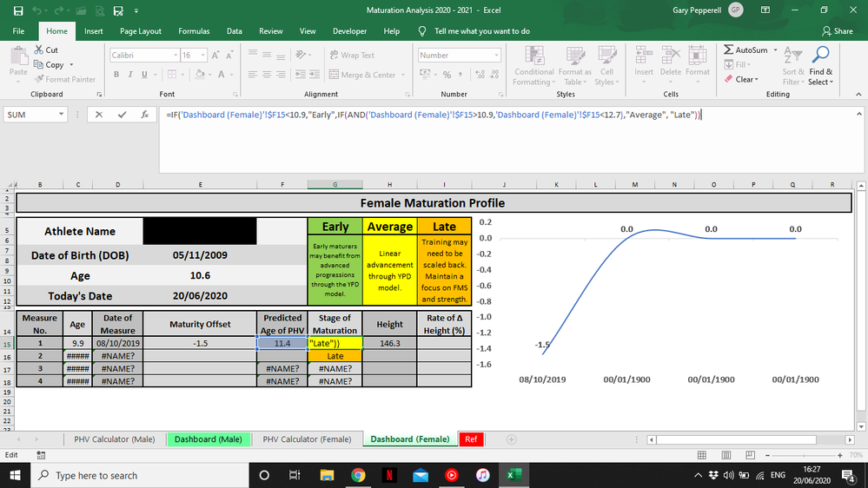The image size is (868, 488).
Task: Click the Windows search box
Action: coord(140,475)
